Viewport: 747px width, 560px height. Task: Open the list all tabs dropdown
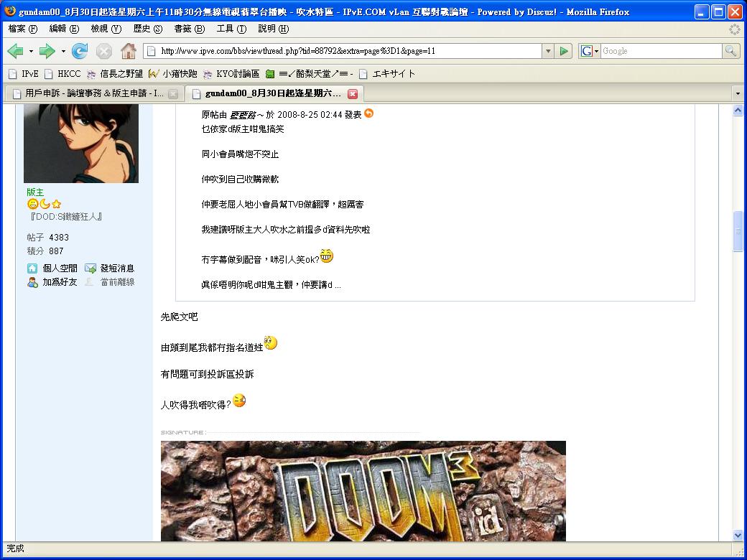(x=737, y=94)
